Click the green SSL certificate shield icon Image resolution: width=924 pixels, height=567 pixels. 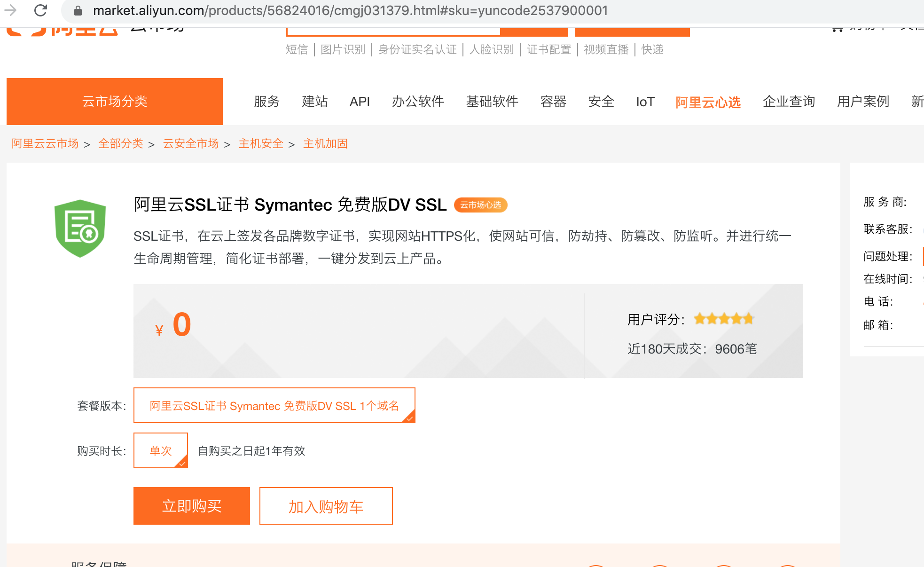click(x=80, y=228)
